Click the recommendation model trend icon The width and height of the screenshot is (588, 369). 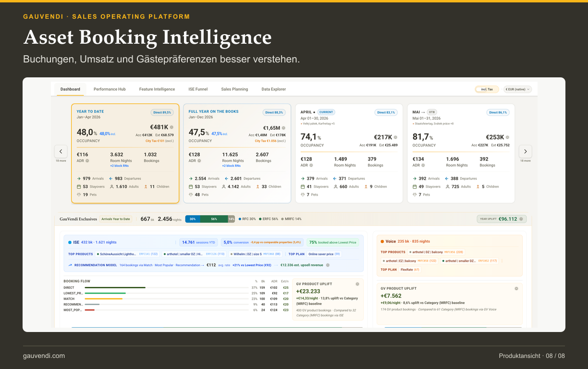[70, 265]
